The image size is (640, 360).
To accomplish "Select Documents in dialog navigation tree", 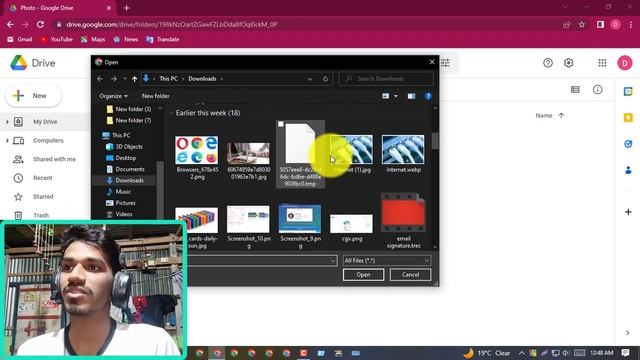I will (x=129, y=169).
